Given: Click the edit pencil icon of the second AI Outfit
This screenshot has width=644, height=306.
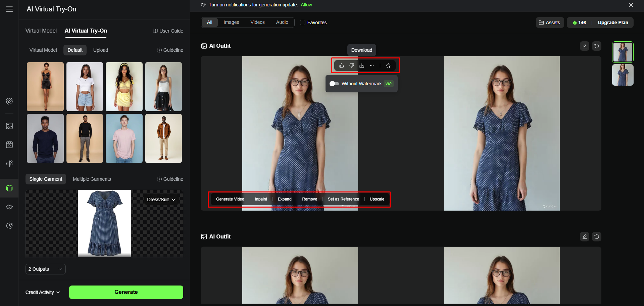Looking at the screenshot, I should pyautogui.click(x=585, y=237).
